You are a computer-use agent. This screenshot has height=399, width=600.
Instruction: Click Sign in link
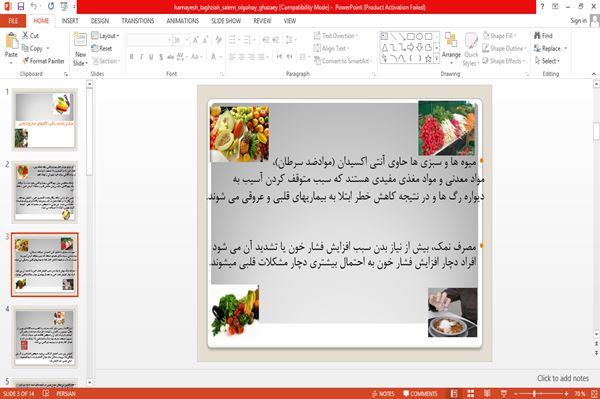(578, 21)
